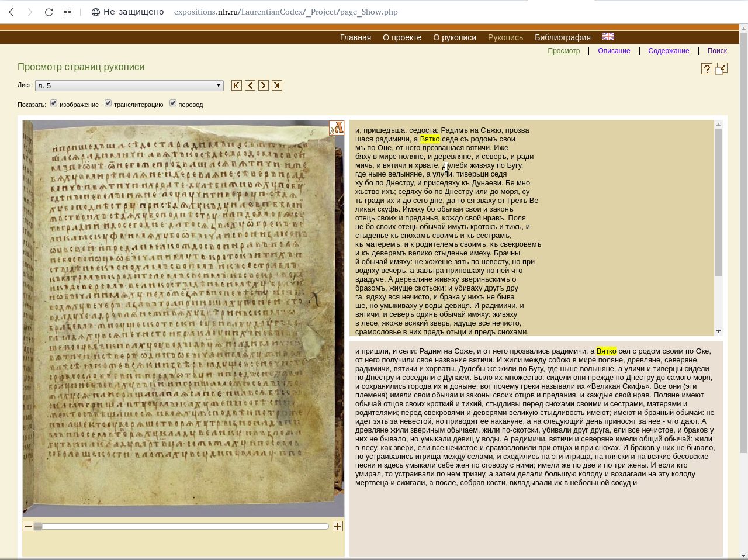The image size is (748, 560).
Task: Zoom out the manuscript image with minus
Action: [28, 526]
